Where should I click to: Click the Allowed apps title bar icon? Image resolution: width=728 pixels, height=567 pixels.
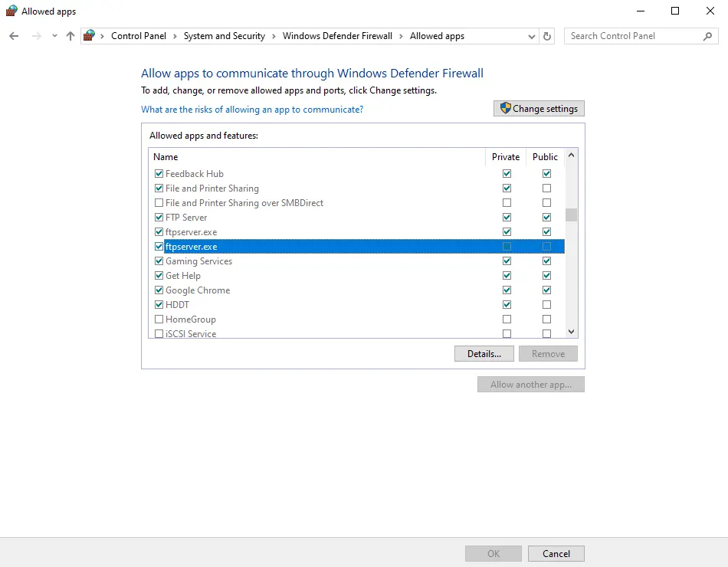11,11
